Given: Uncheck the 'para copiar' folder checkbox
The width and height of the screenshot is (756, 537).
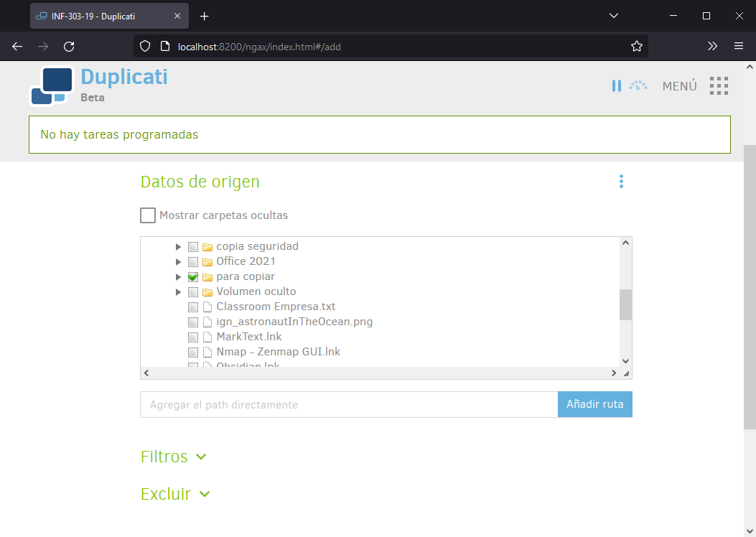Looking at the screenshot, I should [x=193, y=277].
